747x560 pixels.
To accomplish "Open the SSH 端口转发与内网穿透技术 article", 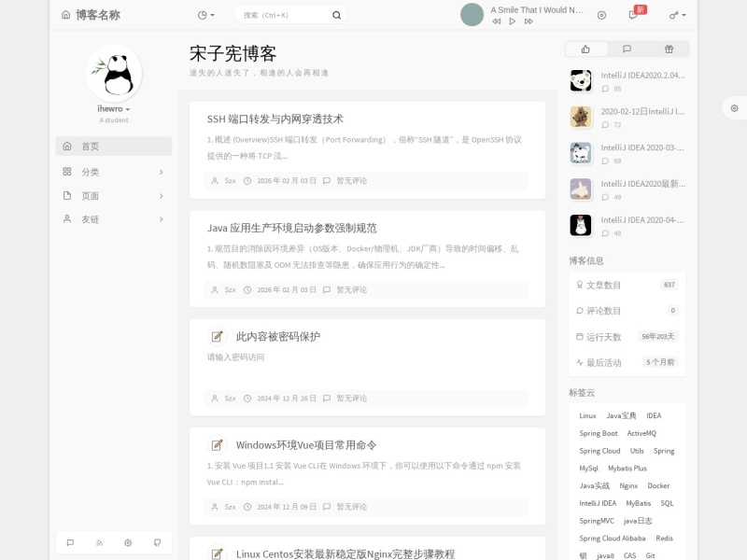I will [x=275, y=119].
